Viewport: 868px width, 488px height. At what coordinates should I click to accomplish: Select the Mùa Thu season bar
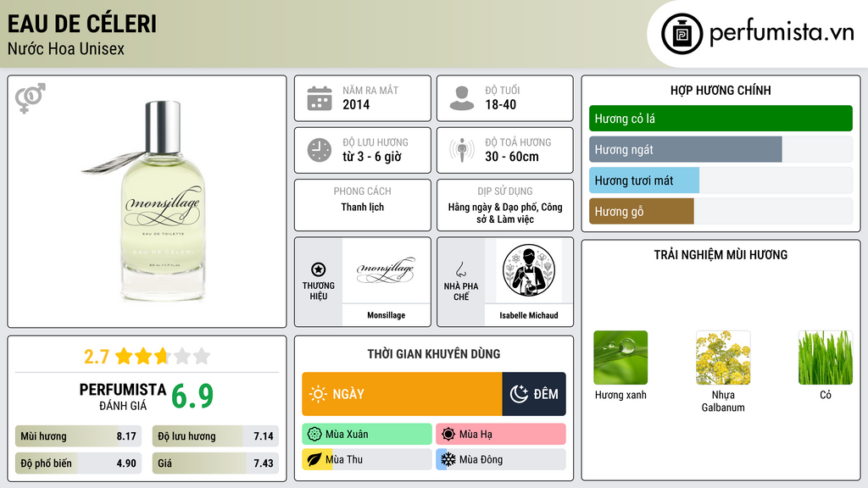point(367,459)
